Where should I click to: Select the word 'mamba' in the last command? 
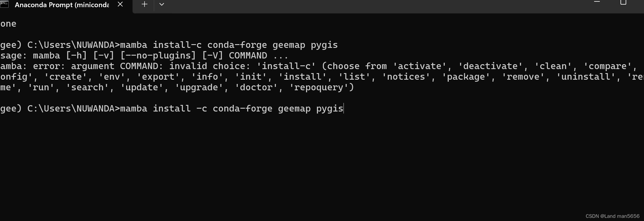(133, 108)
